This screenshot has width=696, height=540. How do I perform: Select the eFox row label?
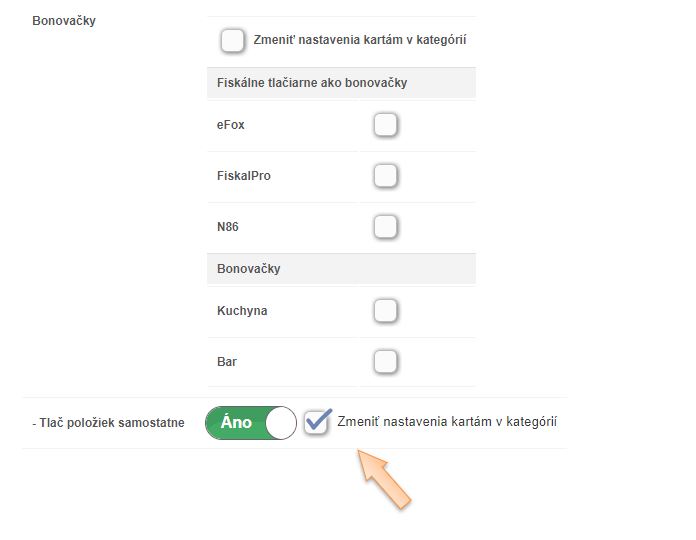point(230,125)
